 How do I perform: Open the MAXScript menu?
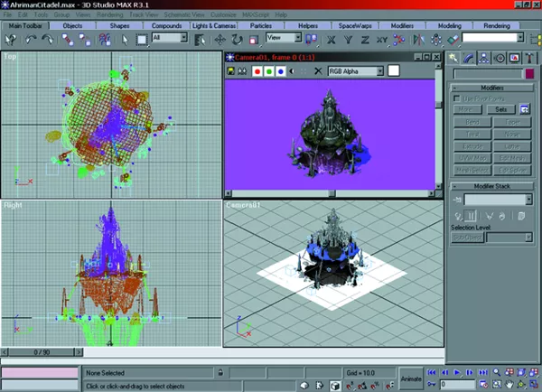coord(256,14)
